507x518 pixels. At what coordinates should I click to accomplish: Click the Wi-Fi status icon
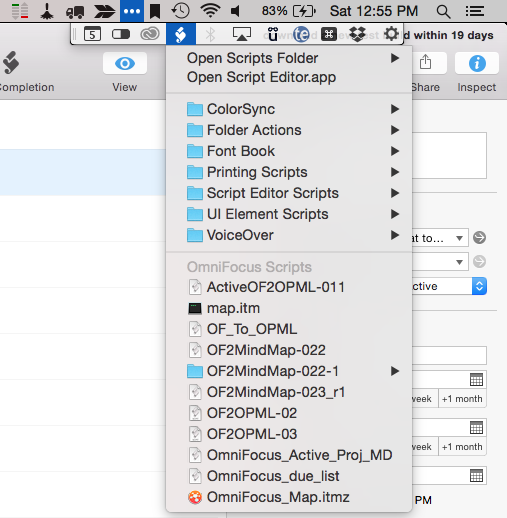tap(210, 11)
